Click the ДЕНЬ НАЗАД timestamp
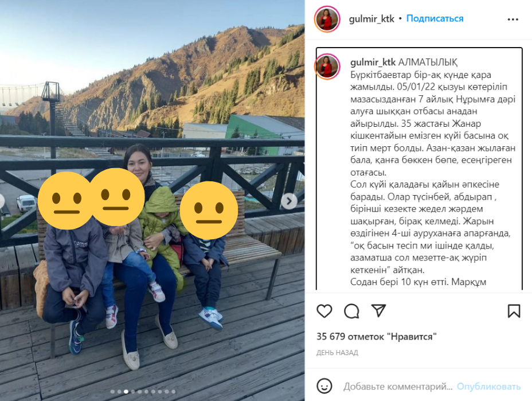Image resolution: width=532 pixels, height=401 pixels. 337,353
